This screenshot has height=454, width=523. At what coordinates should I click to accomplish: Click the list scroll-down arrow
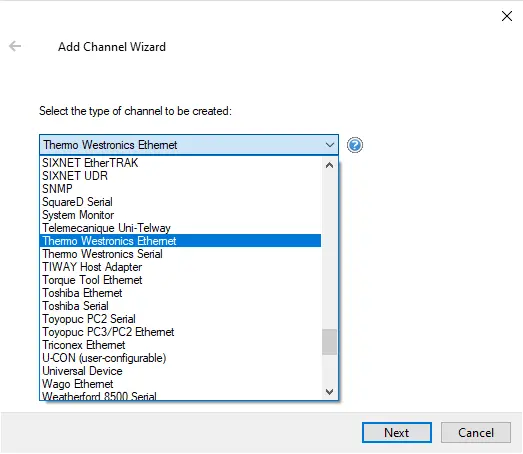(329, 392)
